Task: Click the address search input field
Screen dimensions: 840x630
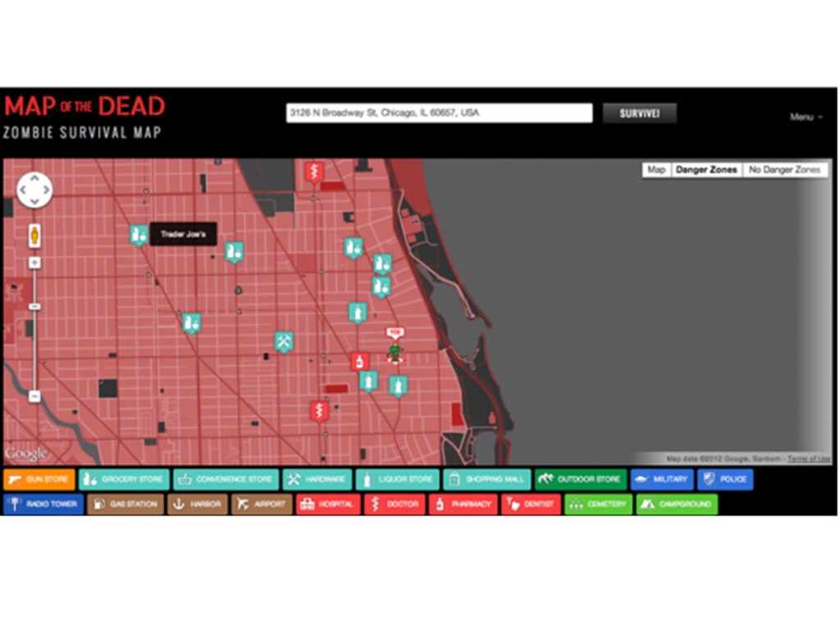Action: (440, 113)
